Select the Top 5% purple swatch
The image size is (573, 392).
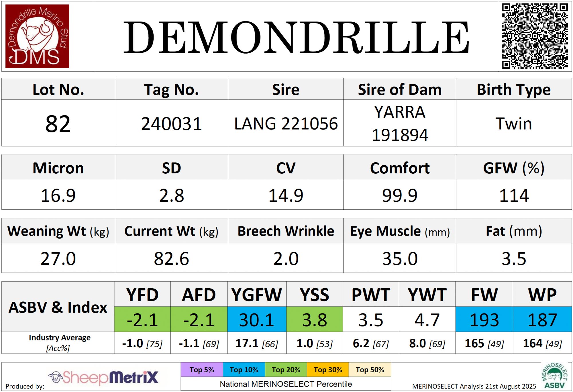tap(202, 370)
